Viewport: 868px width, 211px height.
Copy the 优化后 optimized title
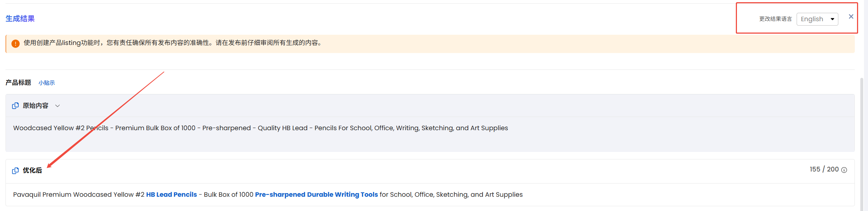tap(15, 171)
